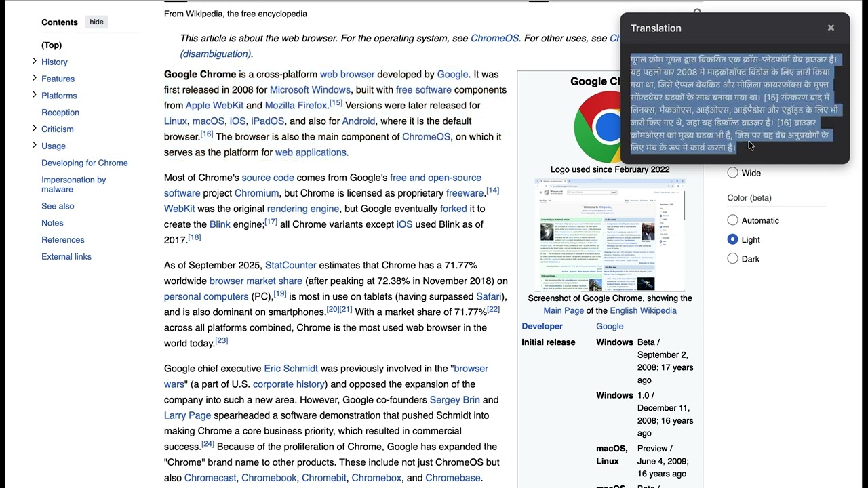The height and width of the screenshot is (488, 868).
Task: Select the Light color radio button
Action: coord(732,239)
